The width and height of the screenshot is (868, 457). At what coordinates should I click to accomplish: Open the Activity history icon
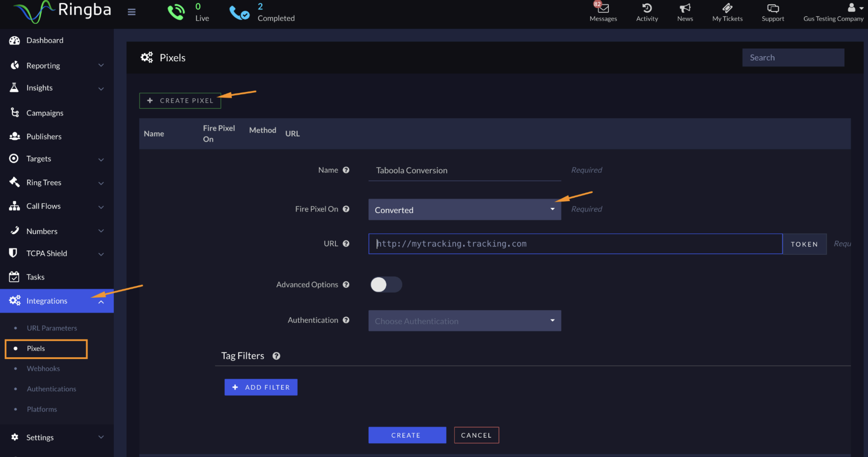point(647,8)
